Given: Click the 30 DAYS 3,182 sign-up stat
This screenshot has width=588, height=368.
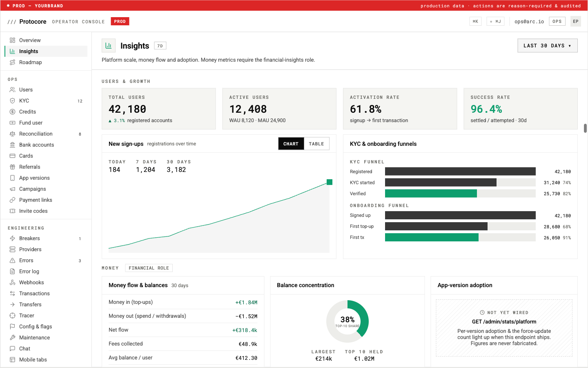Looking at the screenshot, I should pos(178,166).
